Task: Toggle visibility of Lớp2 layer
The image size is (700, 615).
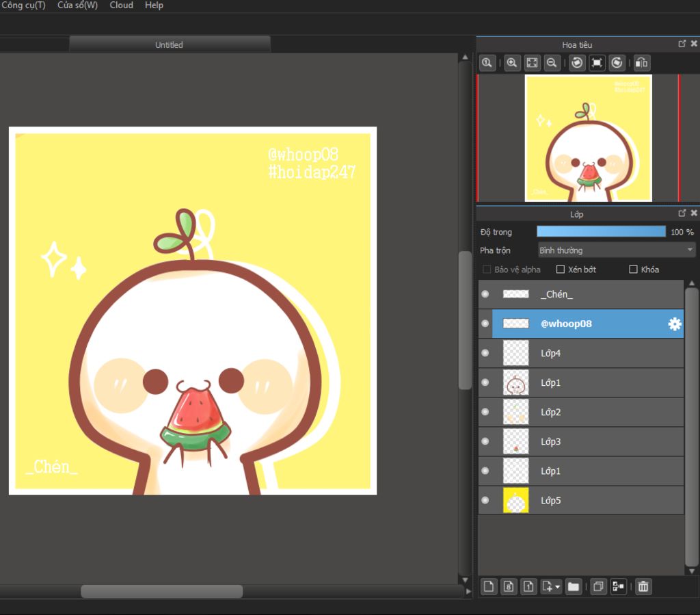Action: click(485, 412)
